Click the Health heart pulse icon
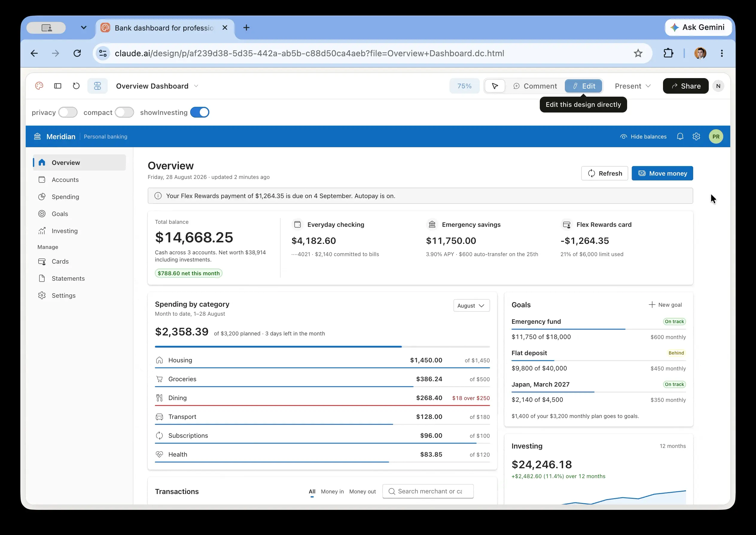This screenshot has height=535, width=756. (x=159, y=454)
